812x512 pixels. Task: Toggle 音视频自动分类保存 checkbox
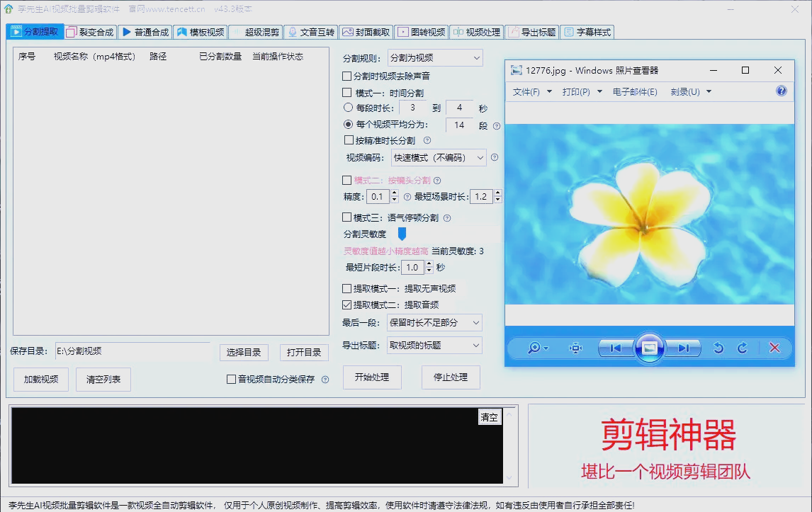tap(232, 380)
